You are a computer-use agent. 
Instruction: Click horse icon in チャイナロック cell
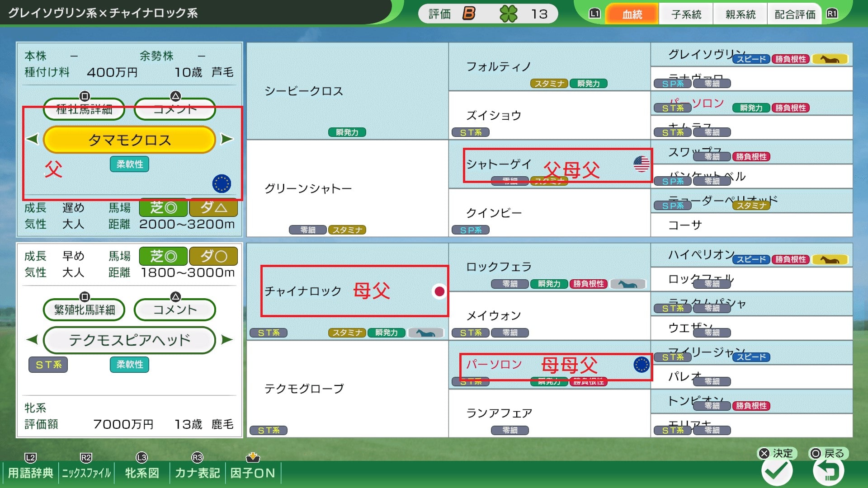coord(425,333)
